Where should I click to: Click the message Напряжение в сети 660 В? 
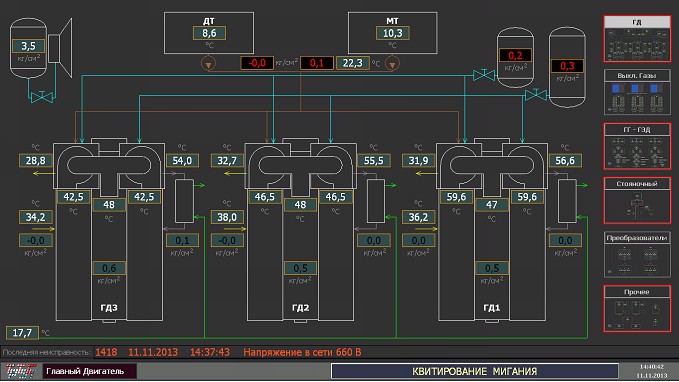click(302, 353)
